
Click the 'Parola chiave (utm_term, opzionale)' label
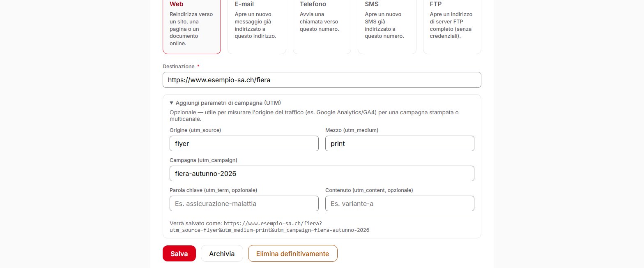(x=213, y=190)
